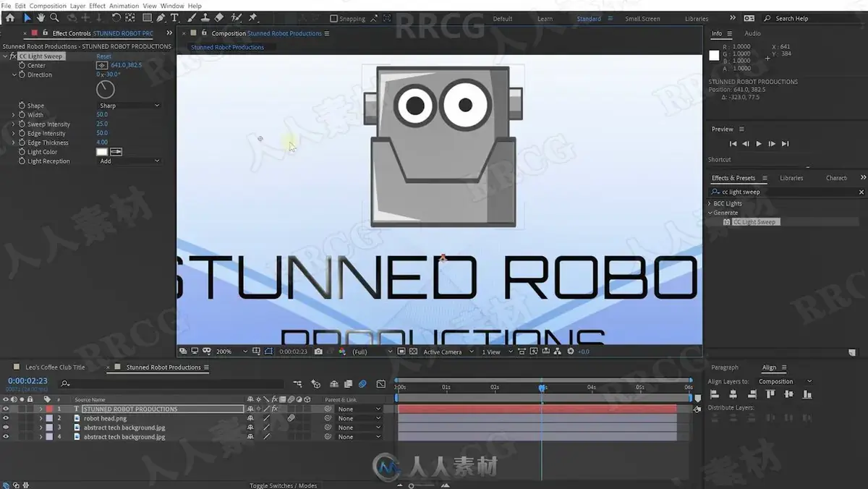Image resolution: width=868 pixels, height=489 pixels.
Task: Select the Roto Brush tool
Action: point(237,17)
